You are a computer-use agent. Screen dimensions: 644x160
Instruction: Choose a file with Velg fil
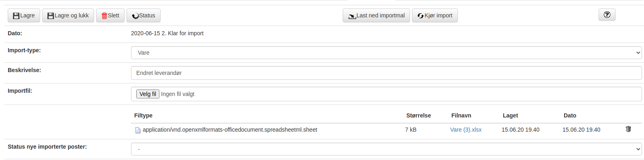click(x=148, y=94)
